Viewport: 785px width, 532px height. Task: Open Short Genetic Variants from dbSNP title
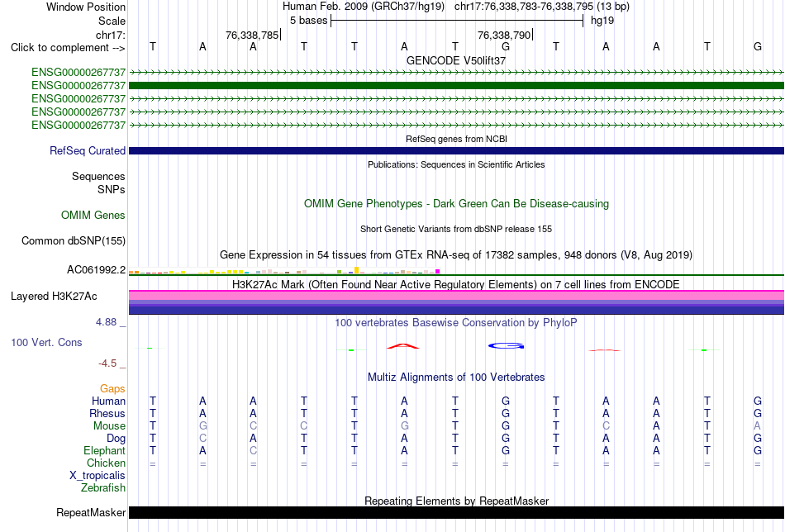pyautogui.click(x=456, y=229)
